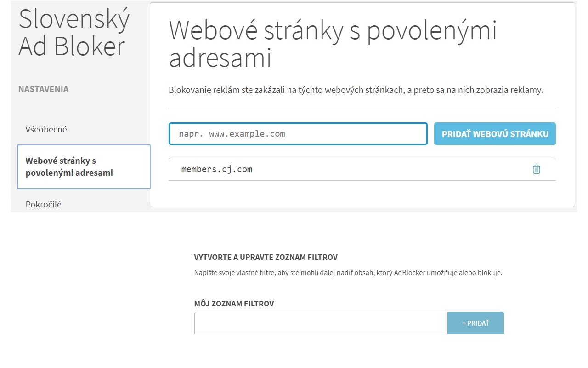Click the members.cj.com row in the whitelist
This screenshot has height=368, width=588.
(x=322, y=169)
